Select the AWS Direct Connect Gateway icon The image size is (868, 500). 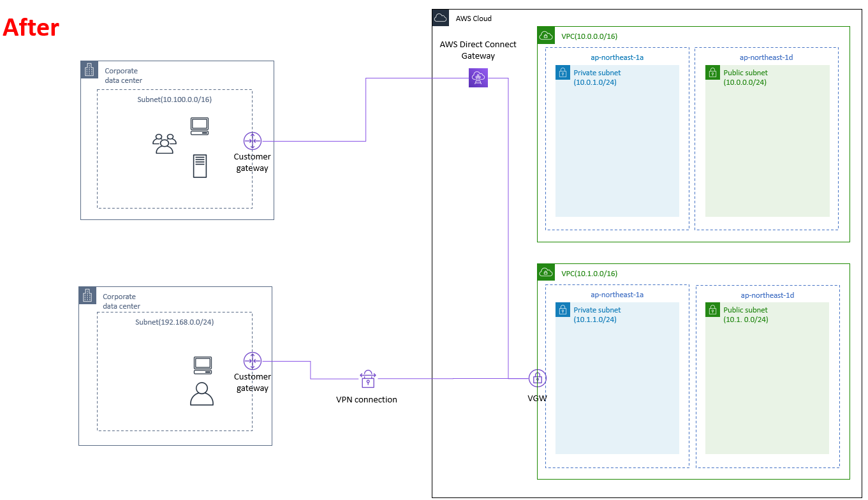coord(478,78)
